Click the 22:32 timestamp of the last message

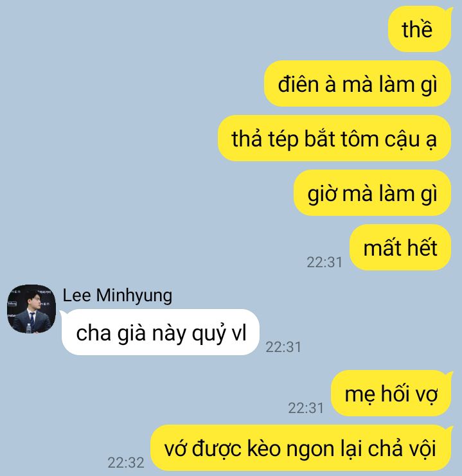click(126, 463)
